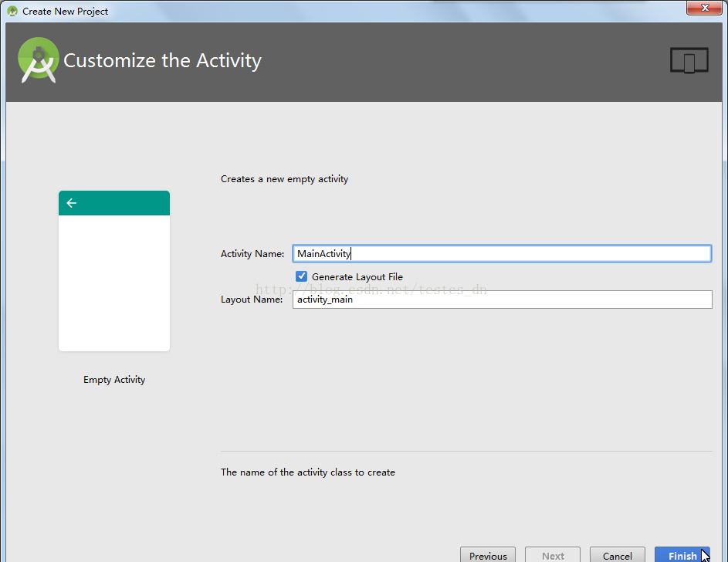
Task: Click the disabled Next button
Action: tap(553, 556)
